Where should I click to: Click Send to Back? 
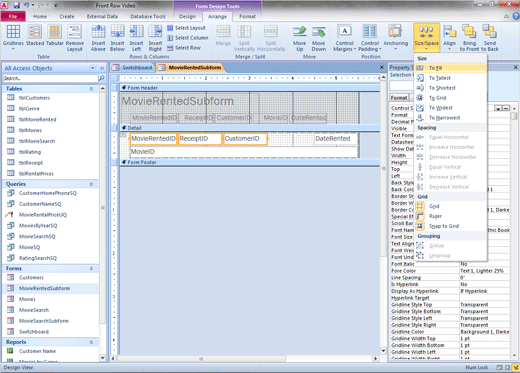(x=490, y=38)
